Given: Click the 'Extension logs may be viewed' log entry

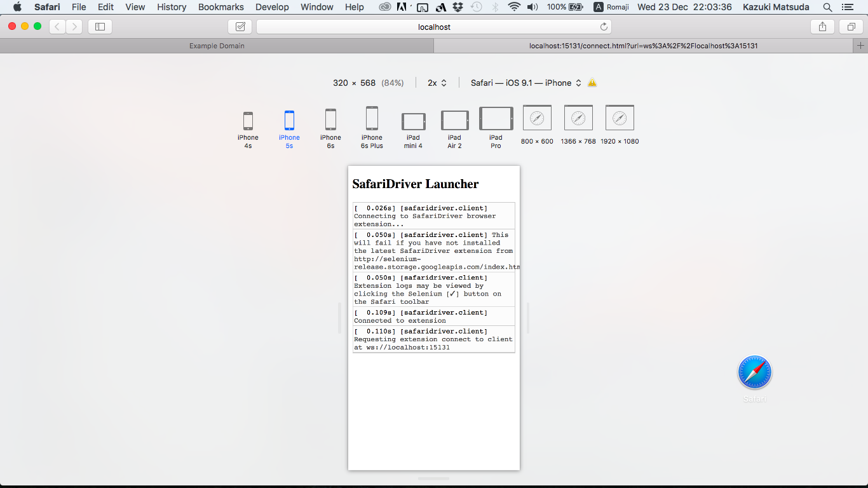Looking at the screenshot, I should (x=433, y=290).
